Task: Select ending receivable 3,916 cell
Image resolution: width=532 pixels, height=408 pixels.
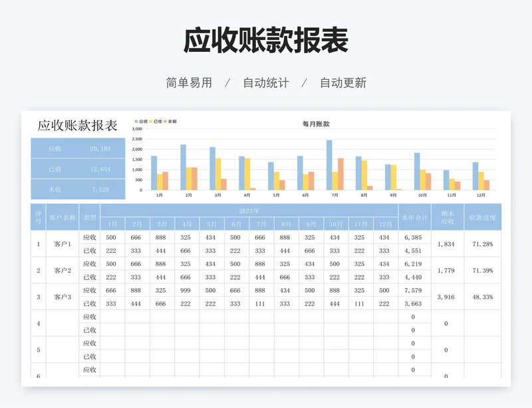Action: click(x=448, y=297)
